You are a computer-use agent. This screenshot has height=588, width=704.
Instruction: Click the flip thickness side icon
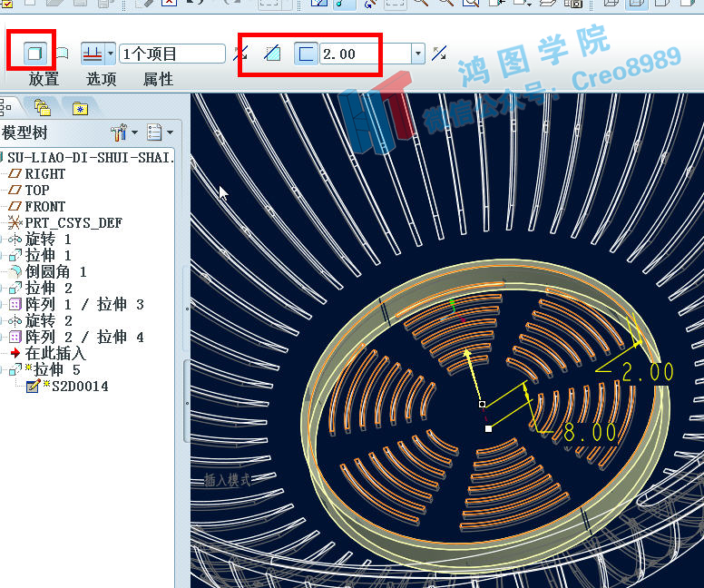439,54
